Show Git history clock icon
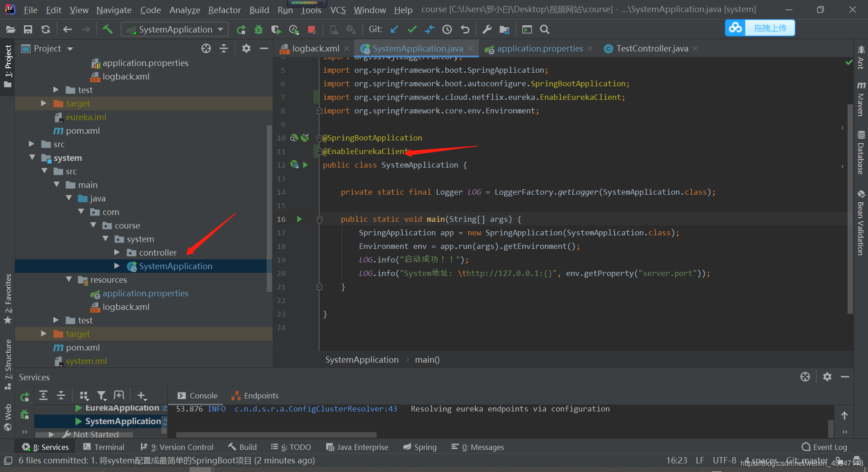This screenshot has height=472, width=868. 447,29
